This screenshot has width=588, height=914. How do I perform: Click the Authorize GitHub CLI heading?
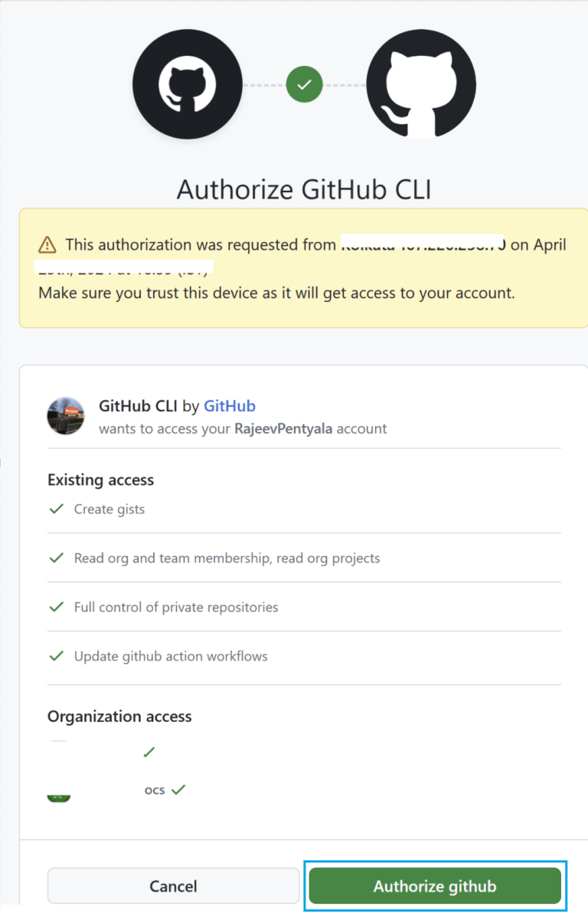click(x=304, y=189)
